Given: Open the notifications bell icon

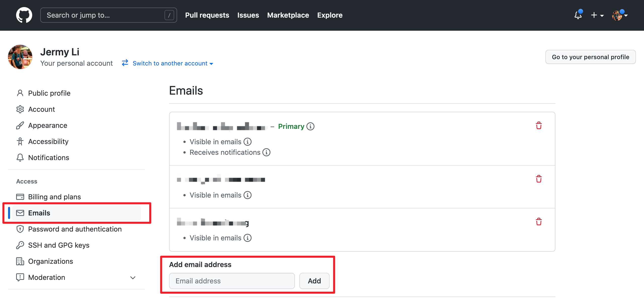Looking at the screenshot, I should click(578, 15).
